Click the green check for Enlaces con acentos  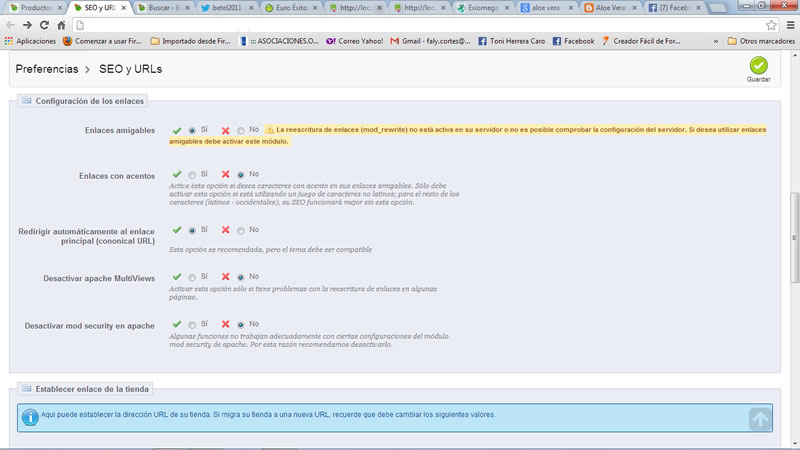click(x=177, y=174)
